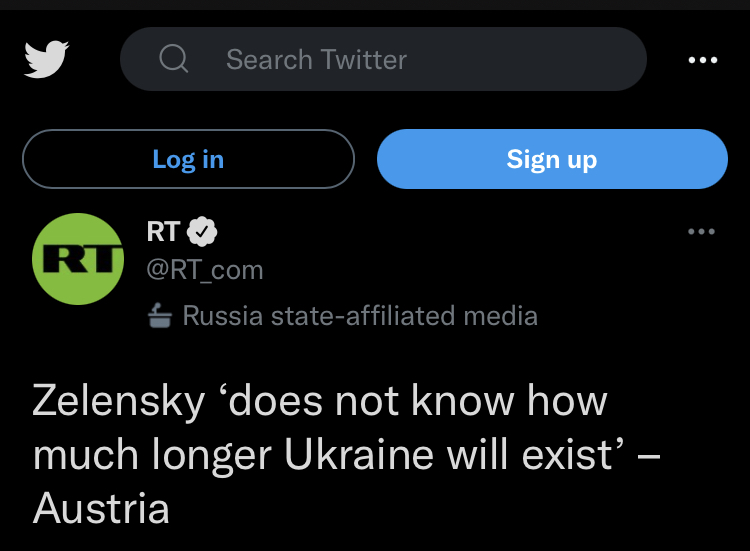
Task: Click the word Austria in the tweet
Action: pos(101,509)
